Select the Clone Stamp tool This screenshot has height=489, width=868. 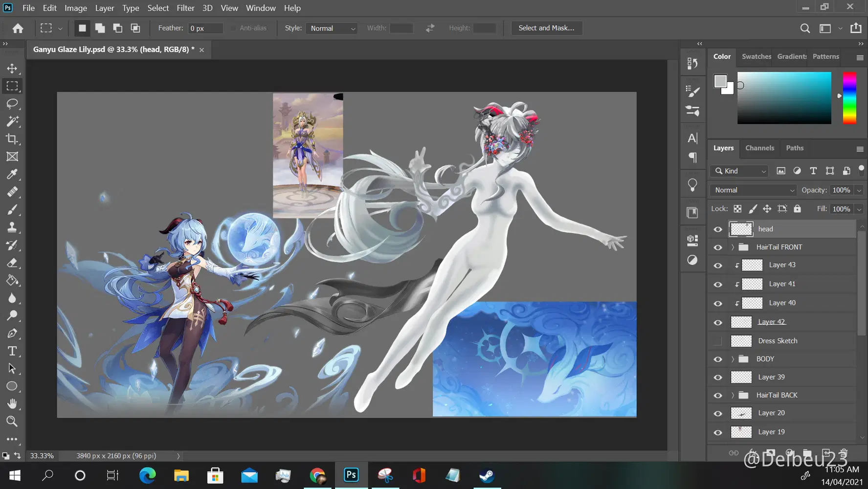tap(12, 227)
